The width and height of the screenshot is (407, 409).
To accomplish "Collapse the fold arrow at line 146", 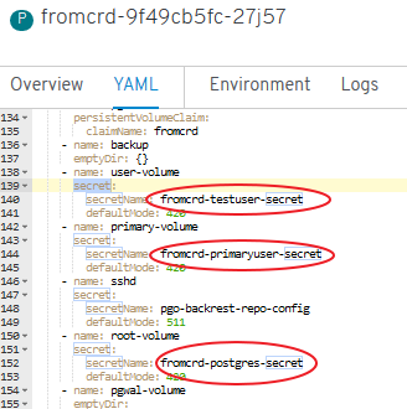I will pos(25,282).
